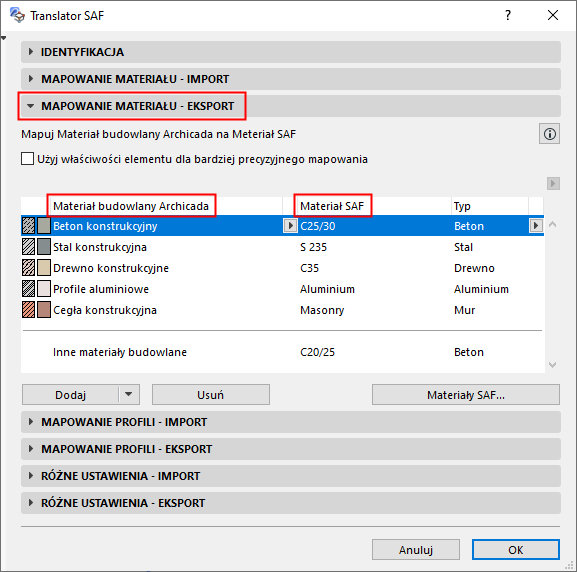Screen dimensions: 577x572
Task: Click the info icon button
Action: [x=549, y=134]
